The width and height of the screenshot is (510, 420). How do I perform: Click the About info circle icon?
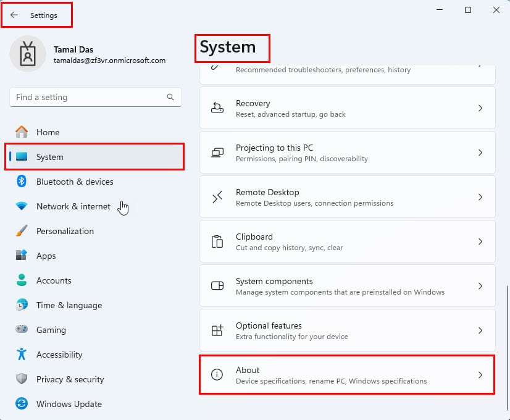(x=217, y=374)
